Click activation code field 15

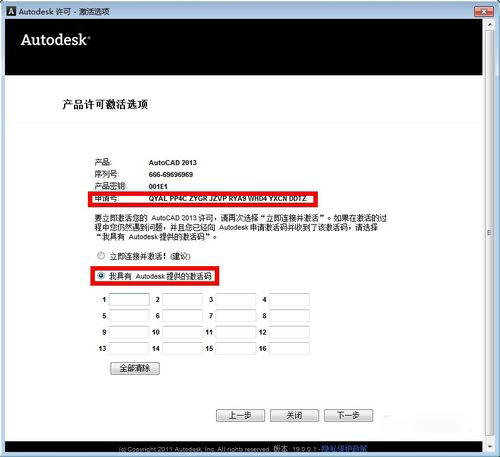(236, 348)
